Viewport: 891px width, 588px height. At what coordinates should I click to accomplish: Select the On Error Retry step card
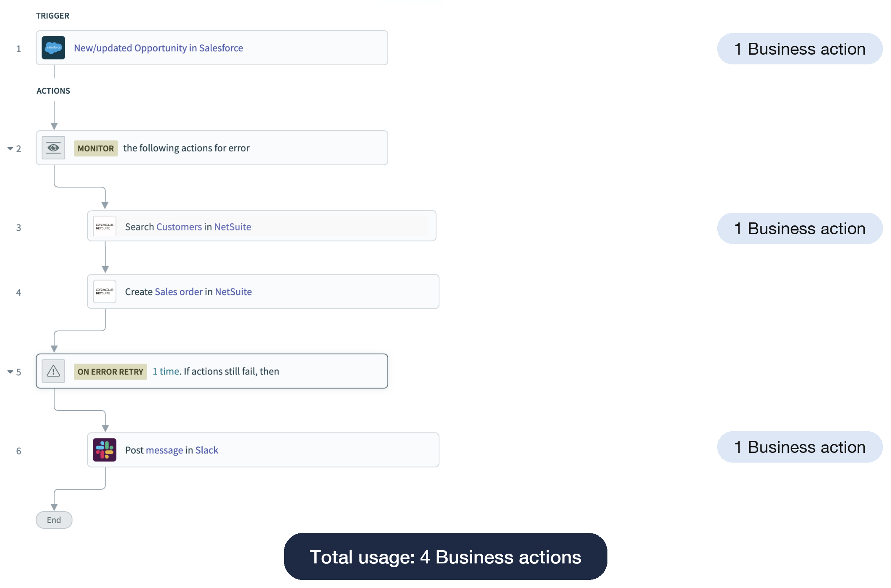212,371
